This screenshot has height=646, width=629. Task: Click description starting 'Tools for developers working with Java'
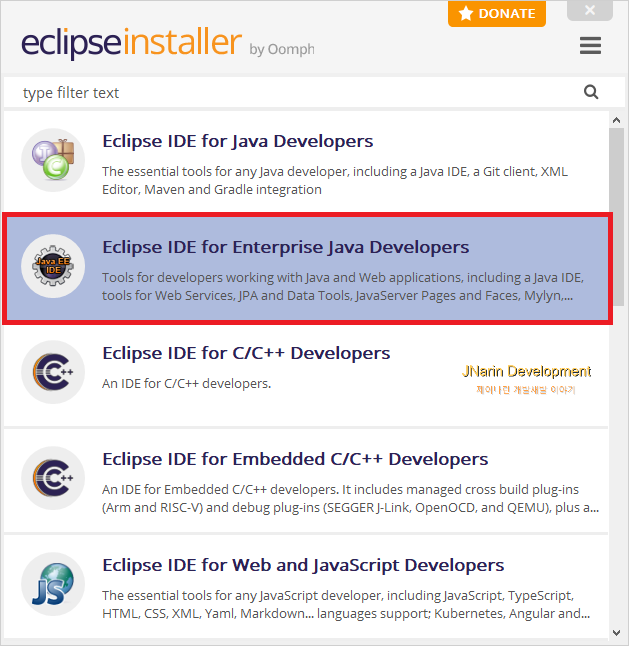tap(343, 286)
